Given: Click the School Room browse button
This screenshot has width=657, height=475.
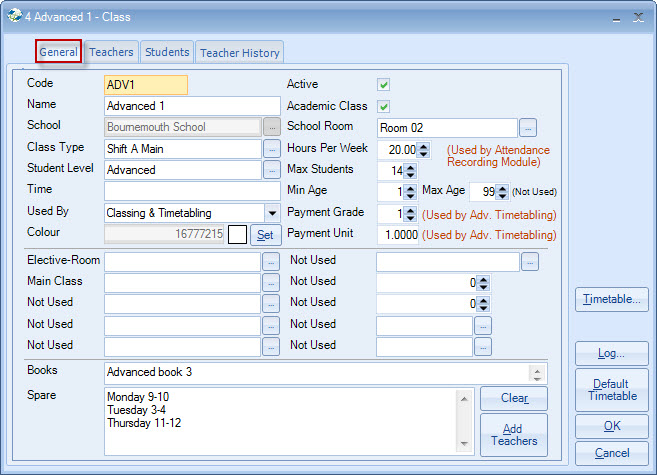Looking at the screenshot, I should [x=529, y=128].
